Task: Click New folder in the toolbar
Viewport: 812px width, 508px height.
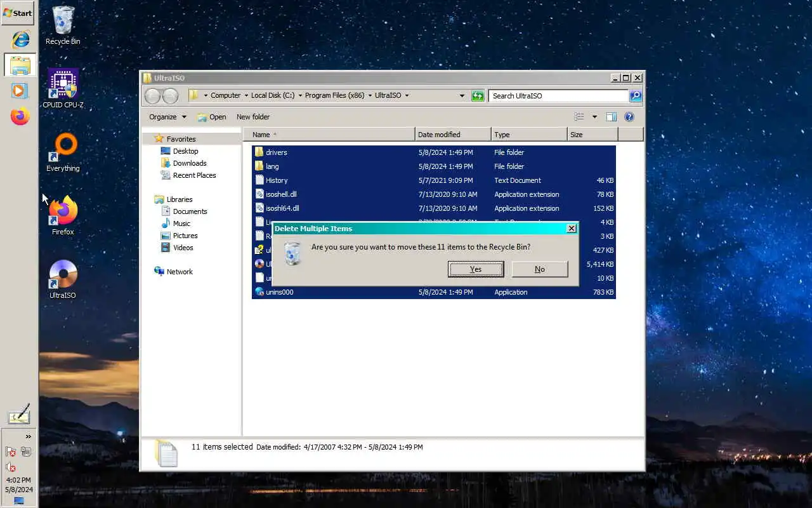Action: pos(253,117)
